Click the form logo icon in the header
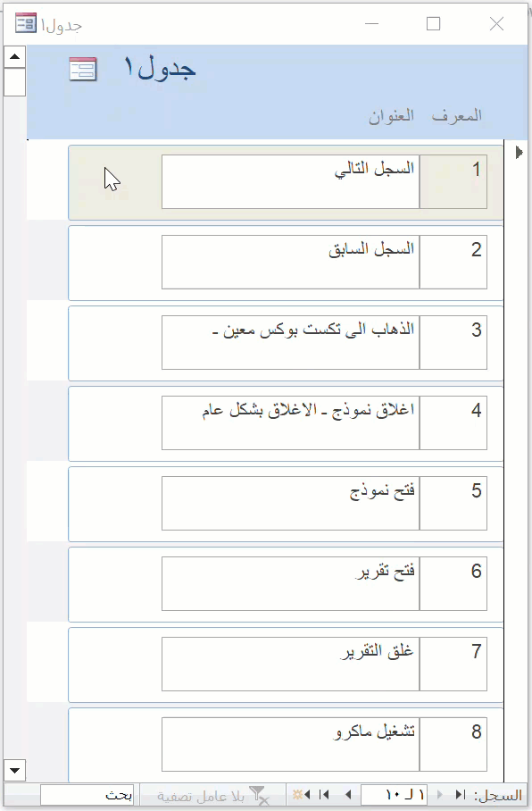 click(x=83, y=69)
